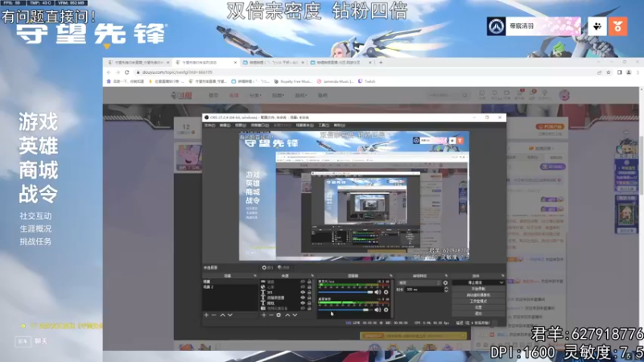644x362 pixels.
Task: Click 启动虚拟摄像机 button
Action: tap(478, 294)
